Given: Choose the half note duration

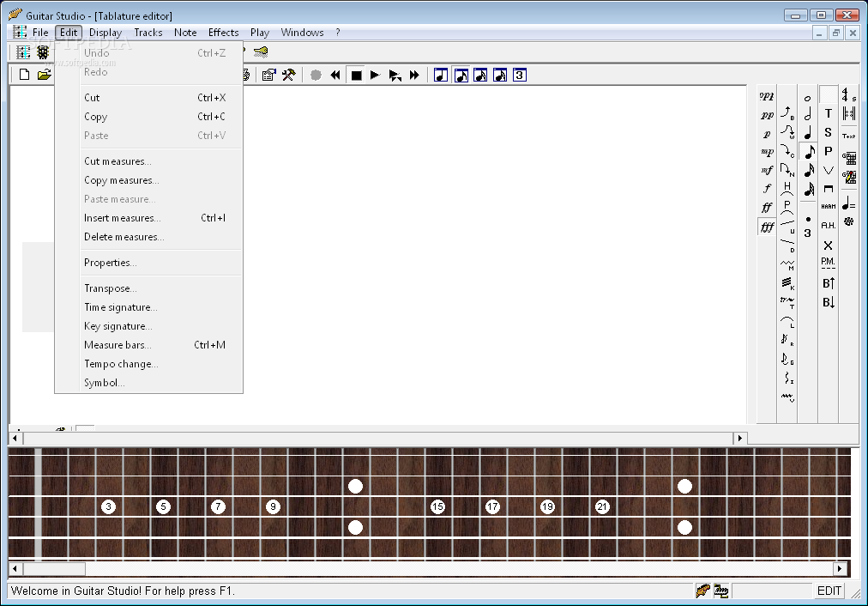Looking at the screenshot, I should pyautogui.click(x=808, y=114).
